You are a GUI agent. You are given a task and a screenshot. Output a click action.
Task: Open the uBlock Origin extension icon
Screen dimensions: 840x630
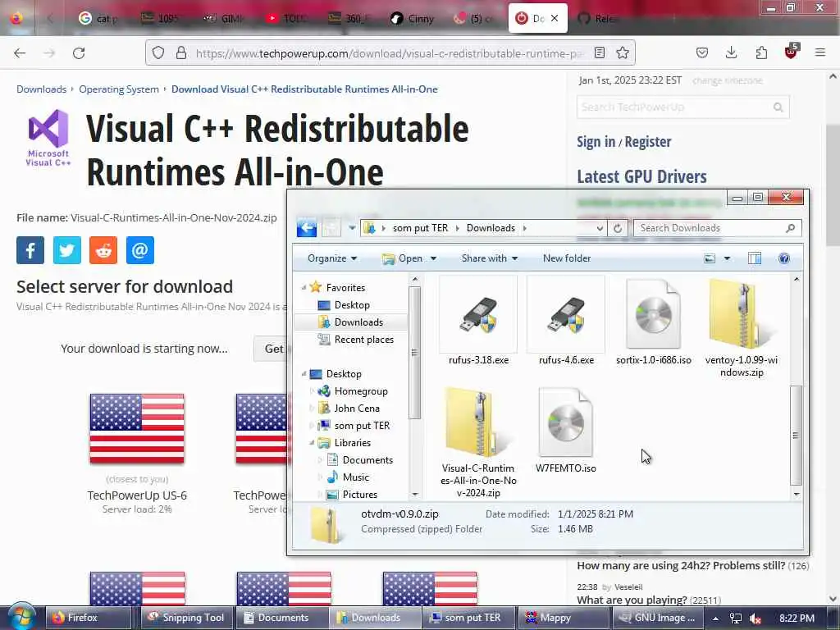792,52
